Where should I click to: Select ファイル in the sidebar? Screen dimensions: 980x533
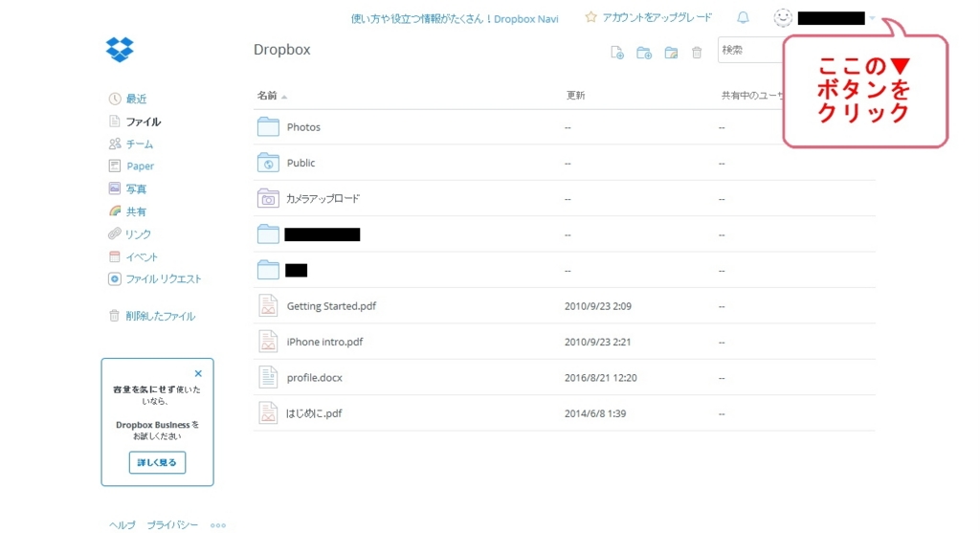click(x=144, y=122)
